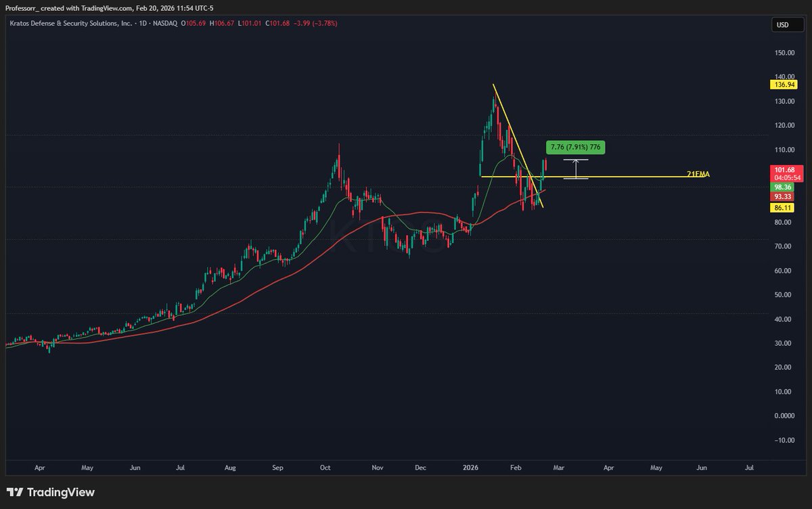Image resolution: width=812 pixels, height=509 pixels.
Task: Click the yellow 86.11 price label
Action: 784,208
